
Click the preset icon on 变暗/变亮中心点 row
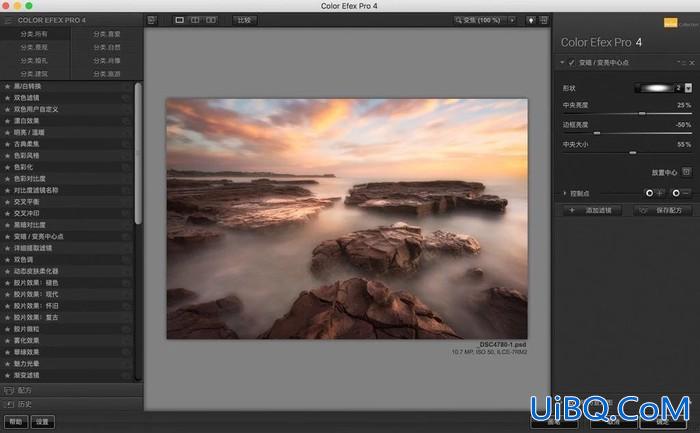(125, 237)
